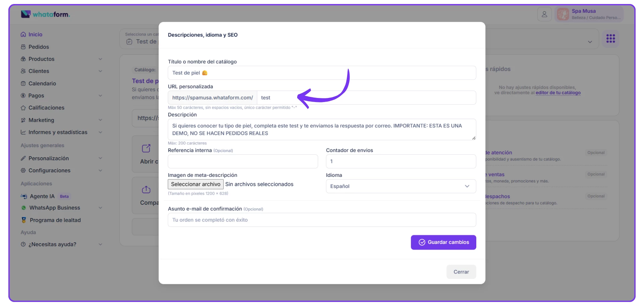Open the apps grid icon

pyautogui.click(x=610, y=39)
